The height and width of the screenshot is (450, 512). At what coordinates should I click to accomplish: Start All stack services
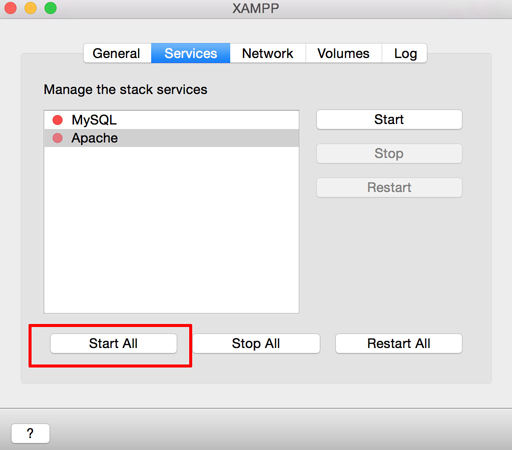pyautogui.click(x=113, y=343)
